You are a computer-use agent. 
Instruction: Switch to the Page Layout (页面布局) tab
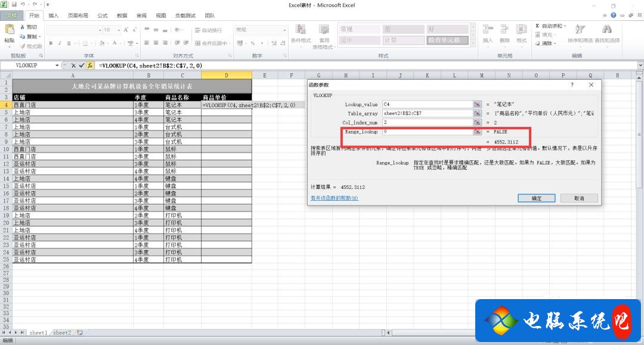[x=78, y=15]
